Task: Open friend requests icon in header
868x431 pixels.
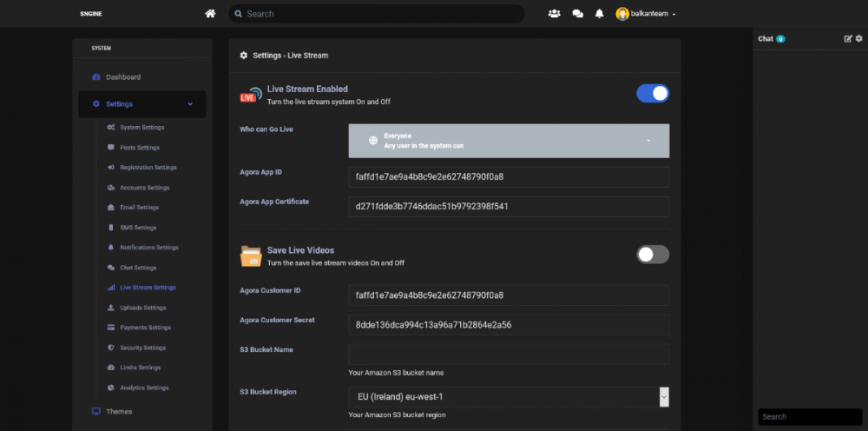Action: (x=554, y=14)
